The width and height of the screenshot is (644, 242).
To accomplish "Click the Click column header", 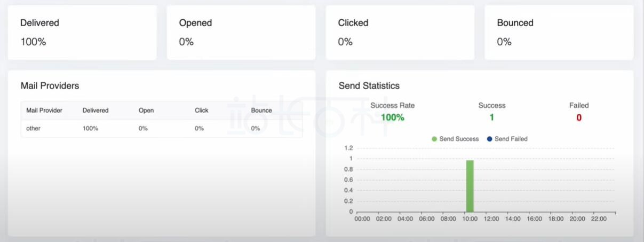I will pos(202,111).
